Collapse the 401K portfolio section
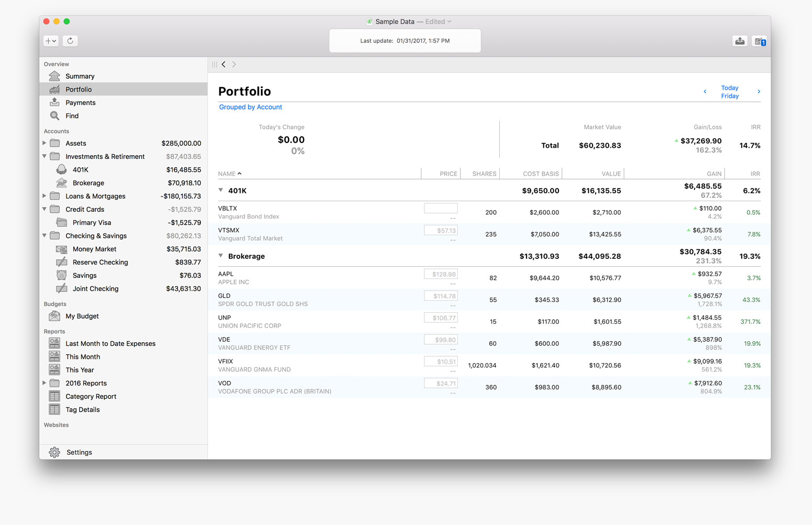 (221, 190)
